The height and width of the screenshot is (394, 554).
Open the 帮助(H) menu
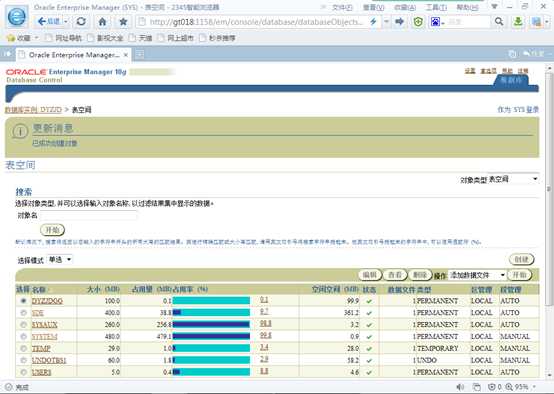(467, 7)
